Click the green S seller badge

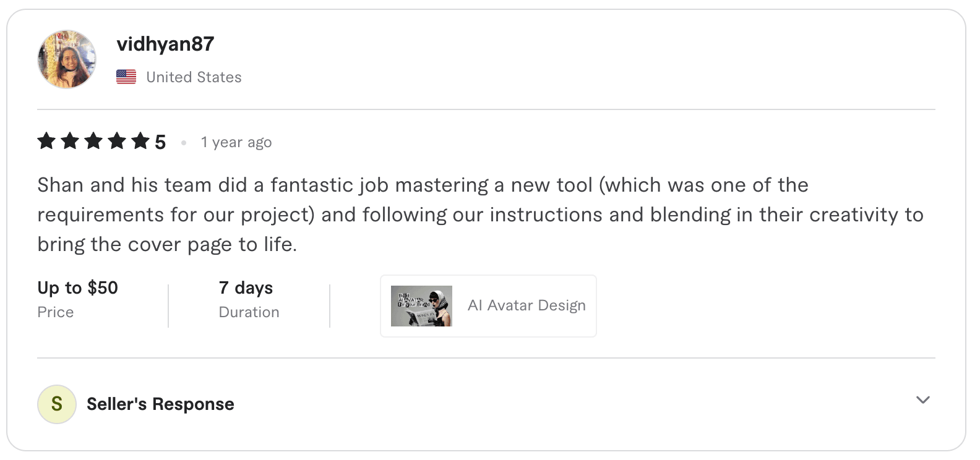(x=57, y=404)
